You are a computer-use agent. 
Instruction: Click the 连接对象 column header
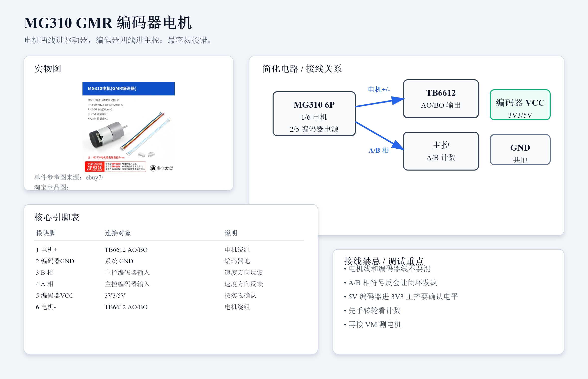tap(118, 233)
